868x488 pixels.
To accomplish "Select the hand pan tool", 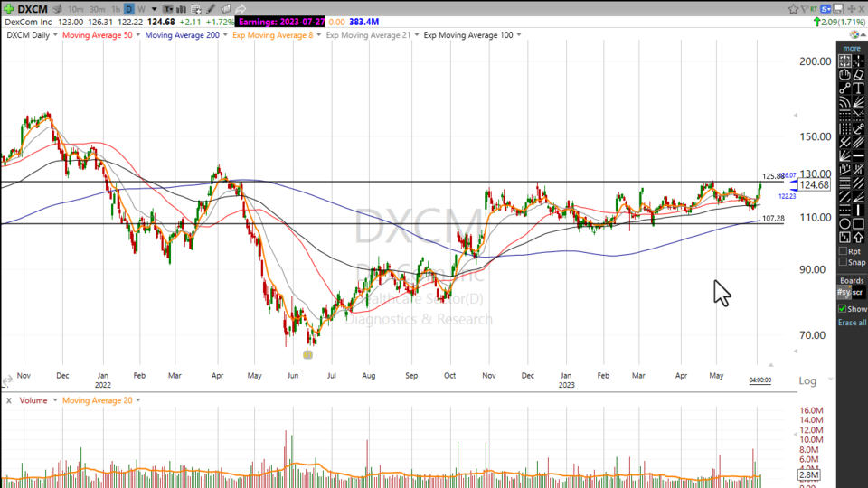I will (x=844, y=75).
